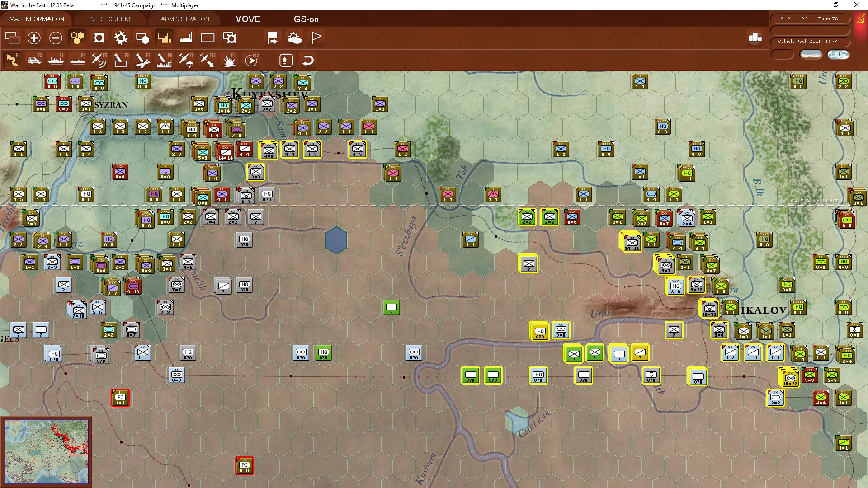868x488 pixels.
Task: Click the MOVE mode label
Action: pyautogui.click(x=247, y=19)
